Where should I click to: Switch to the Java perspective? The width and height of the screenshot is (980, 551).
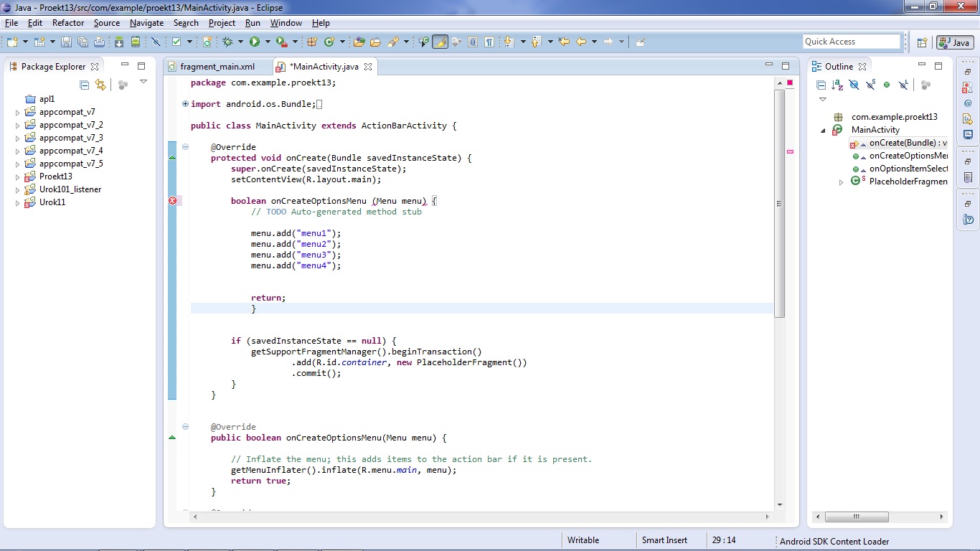click(x=954, y=42)
